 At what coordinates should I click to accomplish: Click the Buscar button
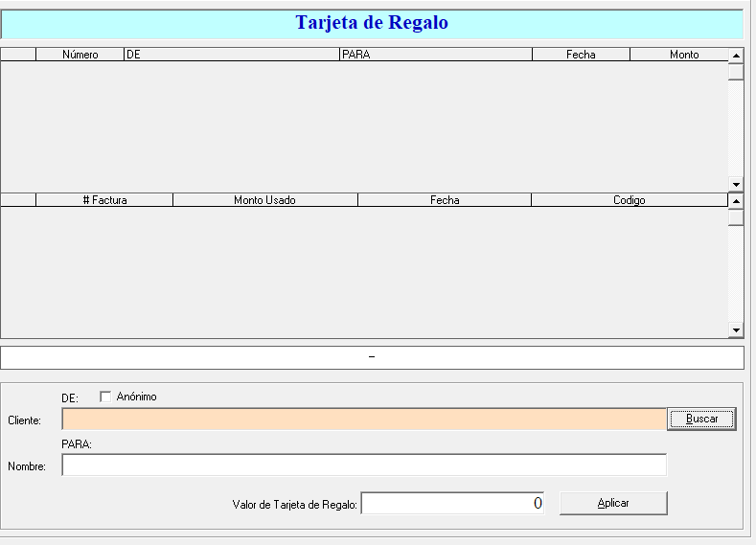(x=701, y=420)
